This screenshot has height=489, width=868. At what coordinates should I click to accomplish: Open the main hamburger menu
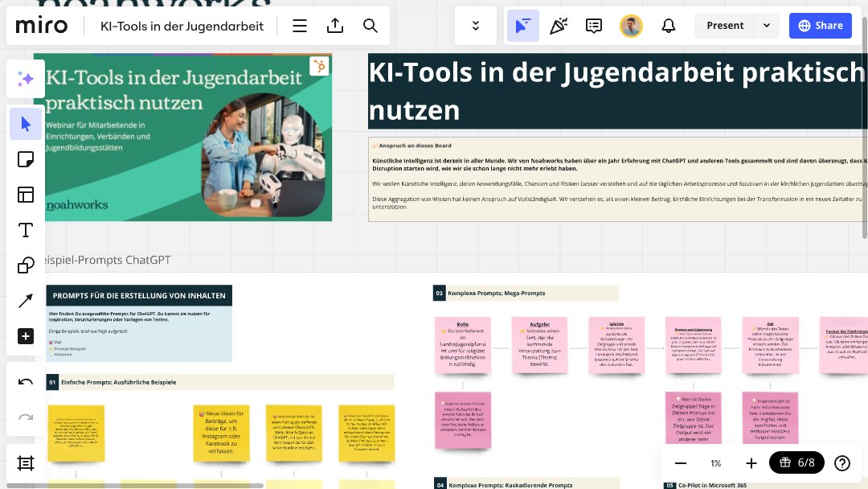300,26
